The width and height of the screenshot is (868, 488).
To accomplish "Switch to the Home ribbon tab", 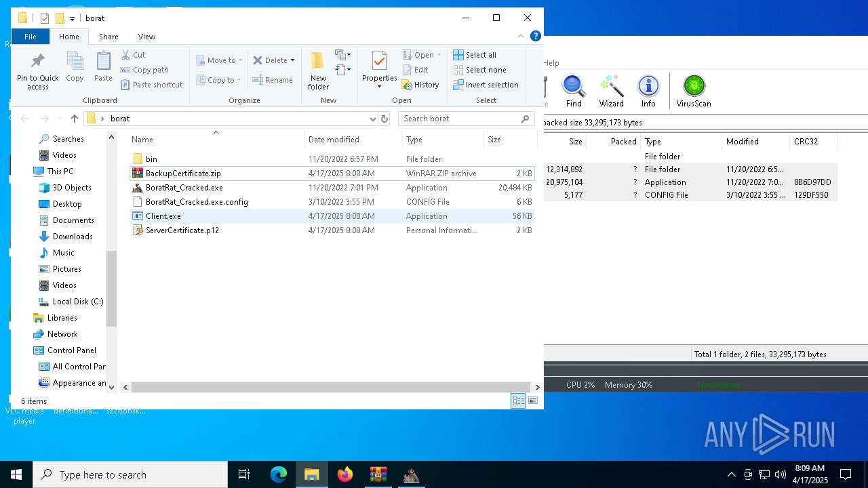I will [68, 37].
